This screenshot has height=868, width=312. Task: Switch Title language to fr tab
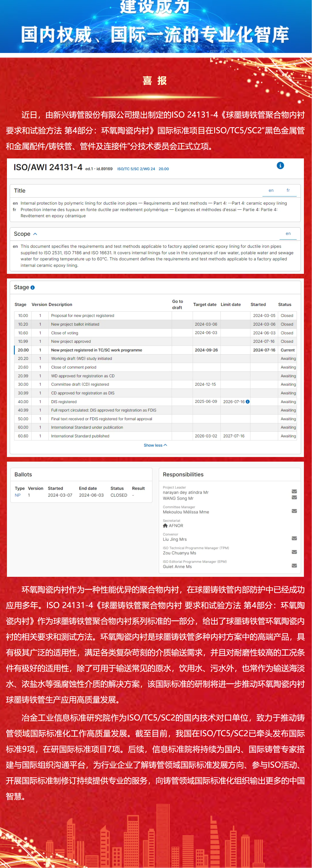click(288, 190)
